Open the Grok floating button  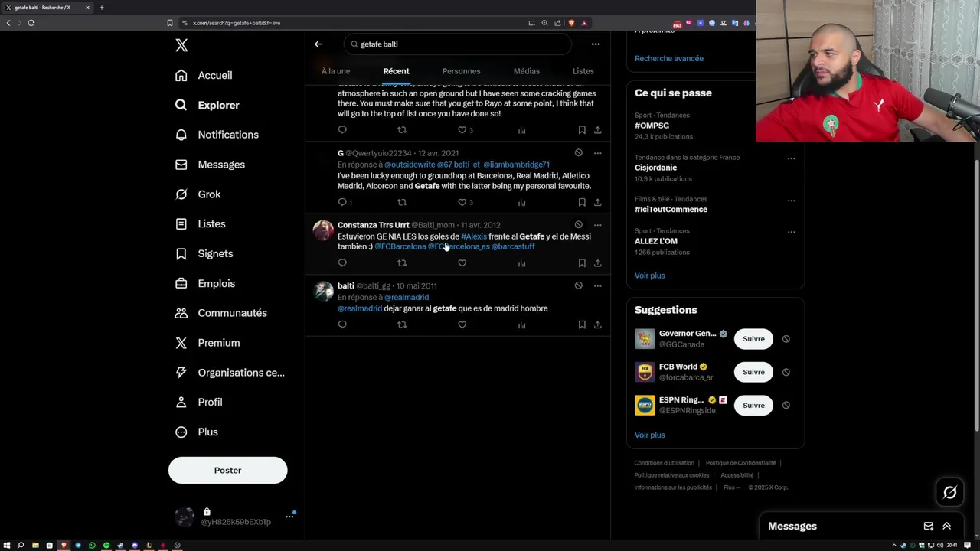coord(950,493)
